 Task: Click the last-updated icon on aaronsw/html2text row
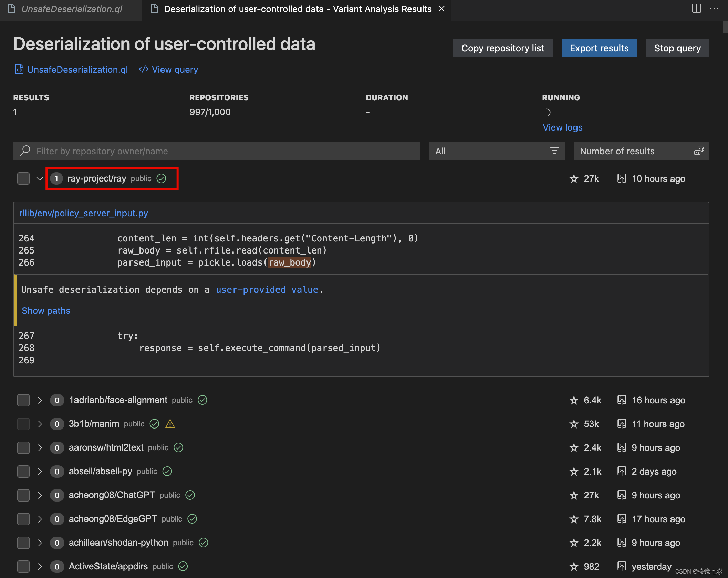[x=622, y=447]
